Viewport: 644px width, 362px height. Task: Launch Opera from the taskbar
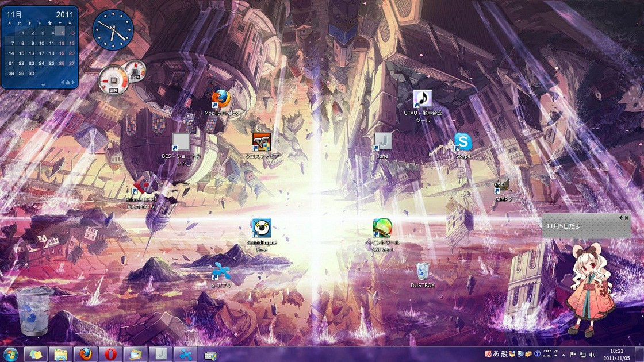(110, 354)
